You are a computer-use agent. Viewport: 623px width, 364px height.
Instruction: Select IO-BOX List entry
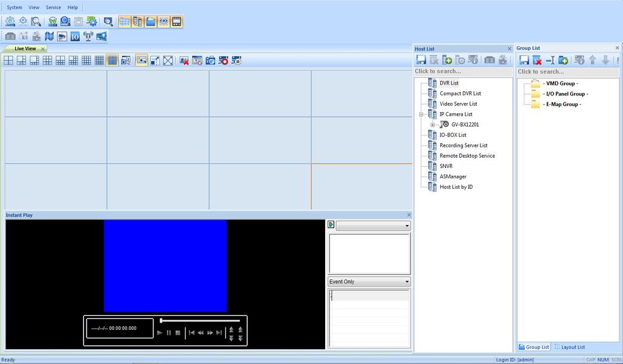point(453,135)
